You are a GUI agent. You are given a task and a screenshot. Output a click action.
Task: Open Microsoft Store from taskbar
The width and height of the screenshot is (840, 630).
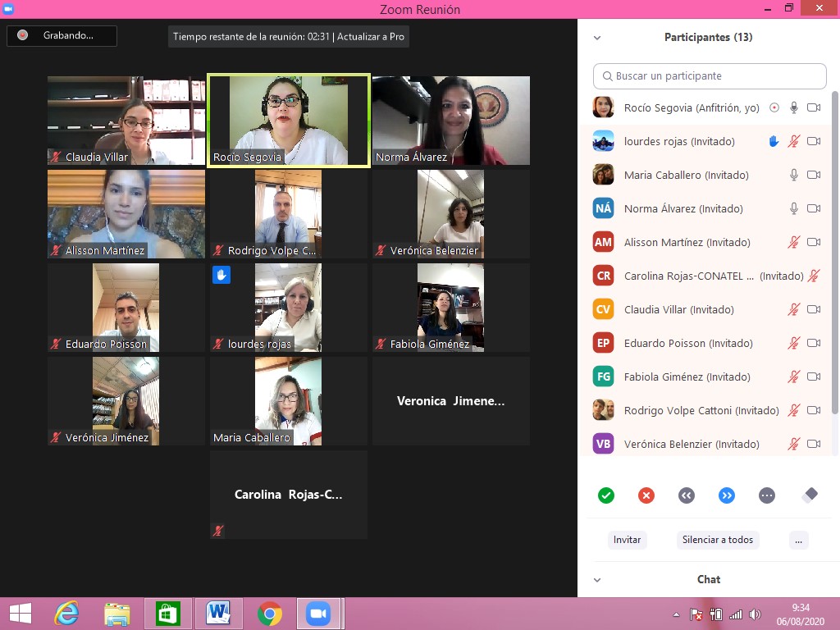click(x=167, y=614)
